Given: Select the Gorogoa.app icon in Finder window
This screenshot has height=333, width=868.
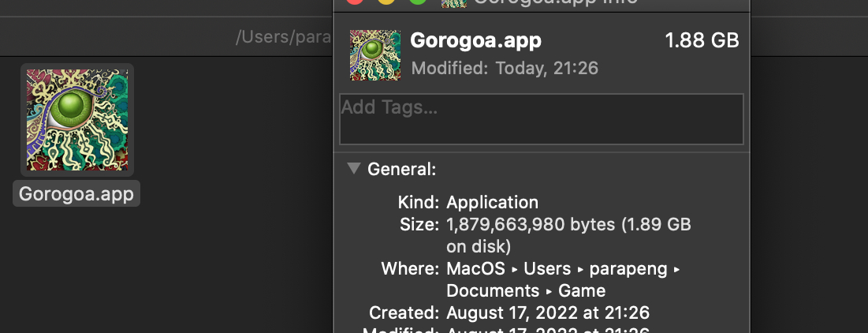Looking at the screenshot, I should (77, 120).
